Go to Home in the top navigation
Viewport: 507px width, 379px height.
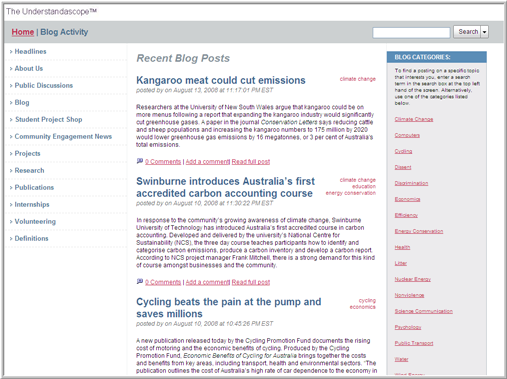pyautogui.click(x=23, y=32)
